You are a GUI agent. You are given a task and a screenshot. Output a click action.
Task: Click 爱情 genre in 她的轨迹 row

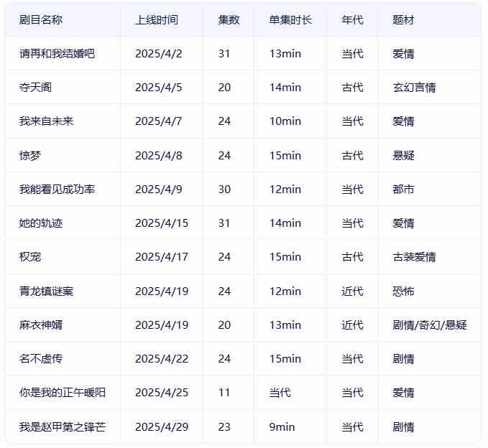(403, 223)
